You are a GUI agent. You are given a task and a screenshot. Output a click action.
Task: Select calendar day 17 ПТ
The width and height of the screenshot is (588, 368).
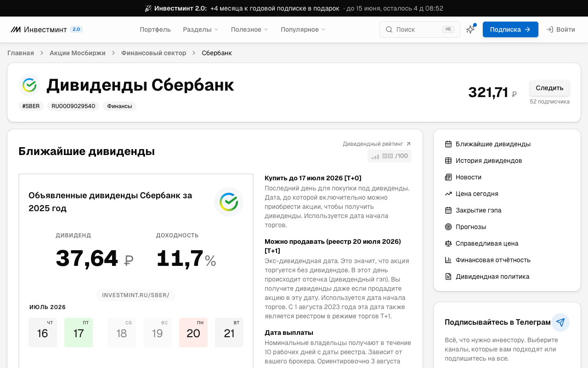tap(79, 333)
